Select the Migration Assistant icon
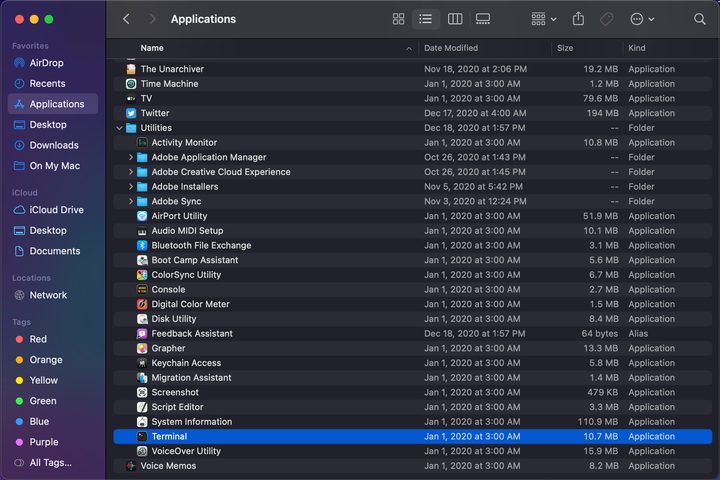Screen dimensions: 720x480 pyautogui.click(x=142, y=378)
